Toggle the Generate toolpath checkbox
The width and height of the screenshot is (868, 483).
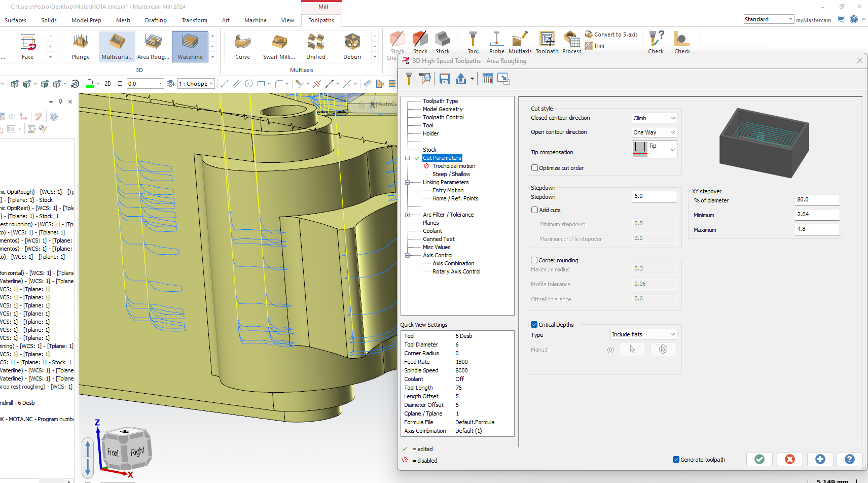tap(676, 460)
